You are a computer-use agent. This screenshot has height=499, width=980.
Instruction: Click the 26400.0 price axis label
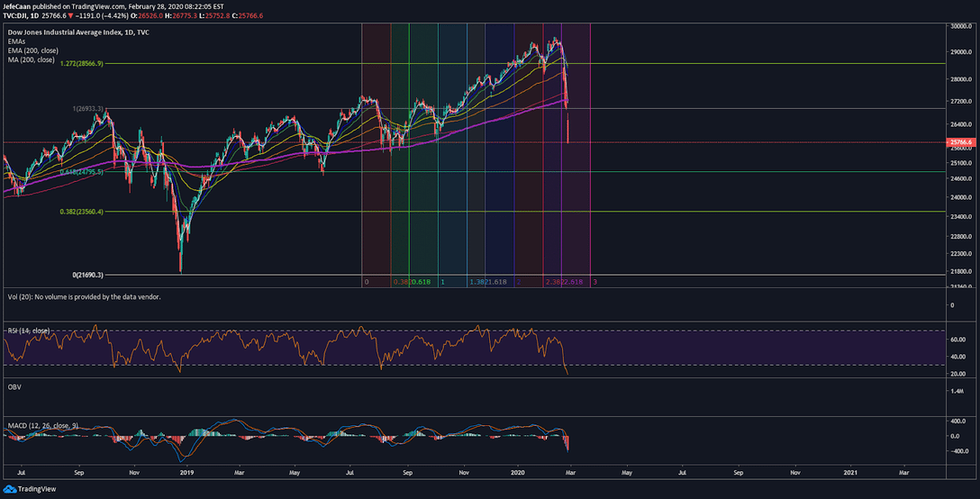[961, 124]
